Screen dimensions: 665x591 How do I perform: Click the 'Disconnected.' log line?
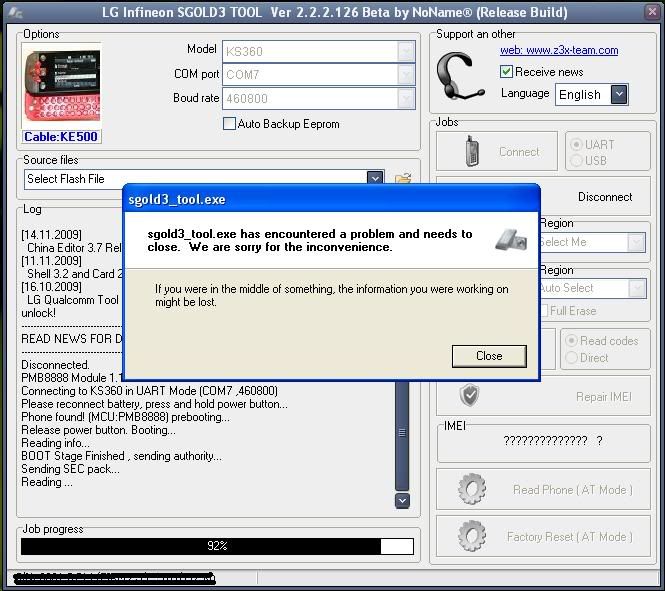(x=56, y=365)
